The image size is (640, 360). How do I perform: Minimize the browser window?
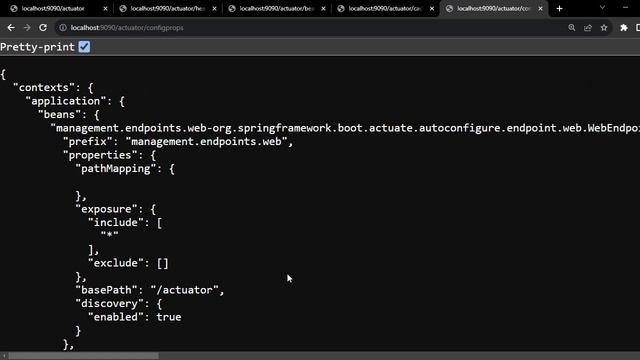point(625,8)
